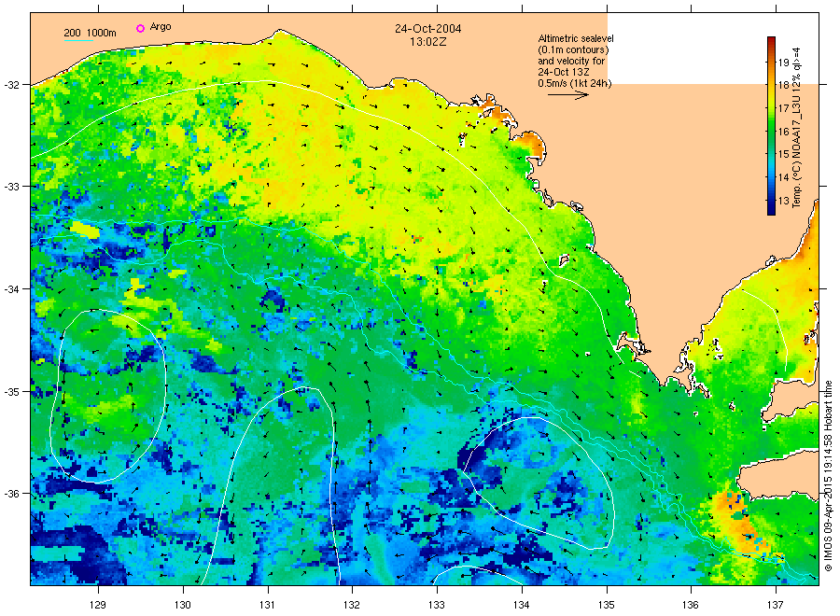This screenshot has width=840, height=616.
Task: Click longitude label '136' on bottom axis
Action: click(691, 605)
